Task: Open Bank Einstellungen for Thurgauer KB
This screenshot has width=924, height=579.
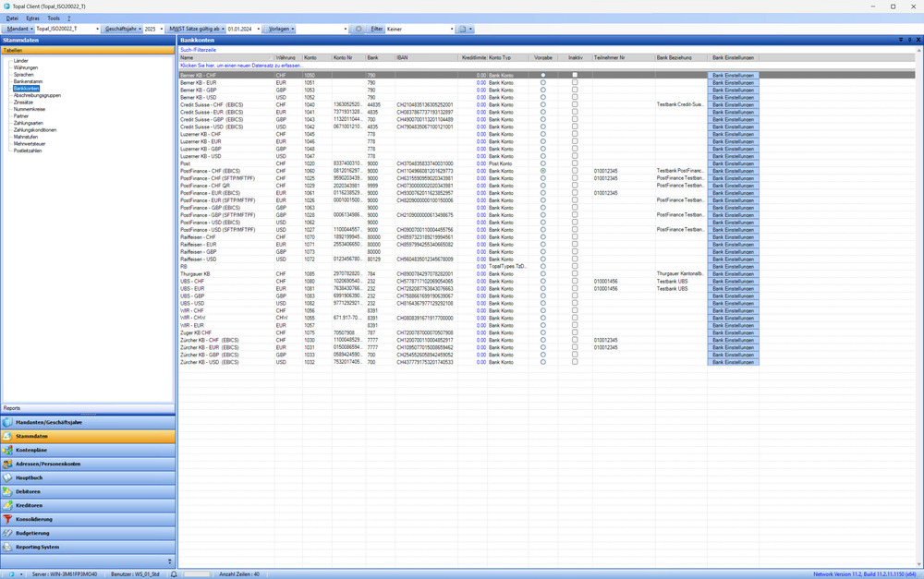Action: tap(733, 273)
